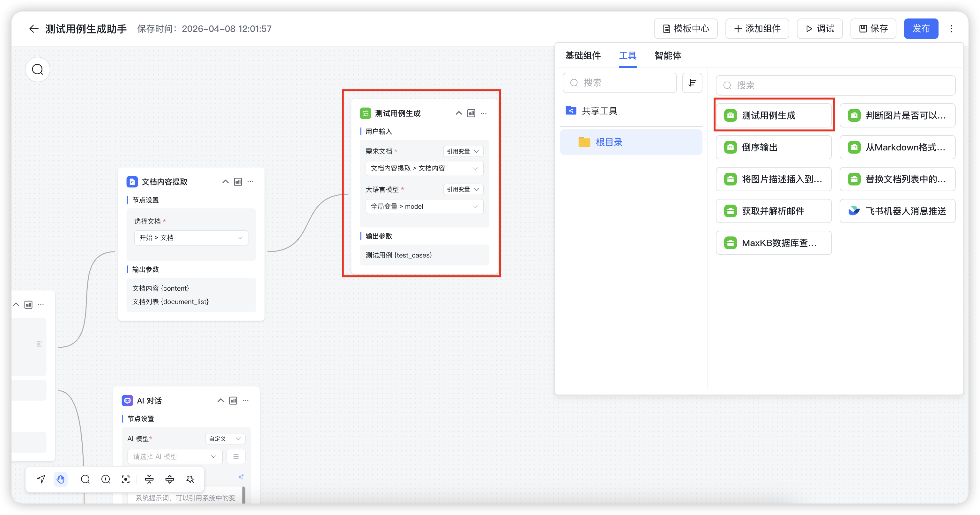The width and height of the screenshot is (980, 515).
Task: Open the search icon on the canvas
Action: [37, 69]
